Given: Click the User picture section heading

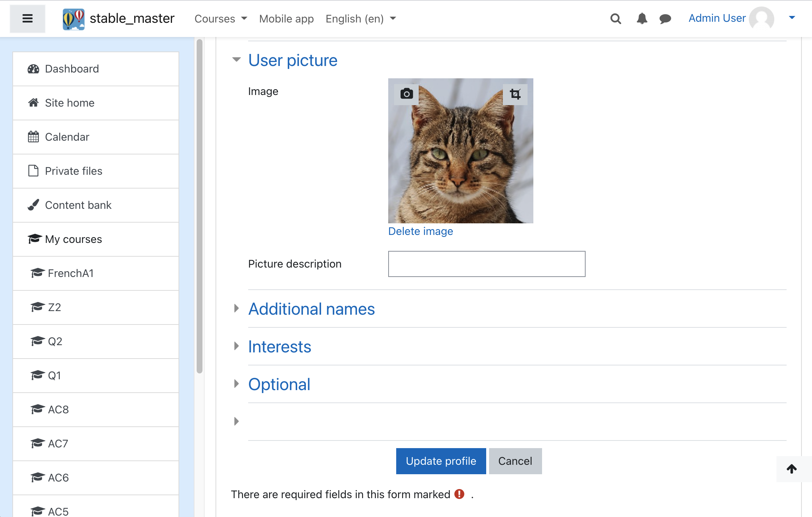Looking at the screenshot, I should point(293,60).
